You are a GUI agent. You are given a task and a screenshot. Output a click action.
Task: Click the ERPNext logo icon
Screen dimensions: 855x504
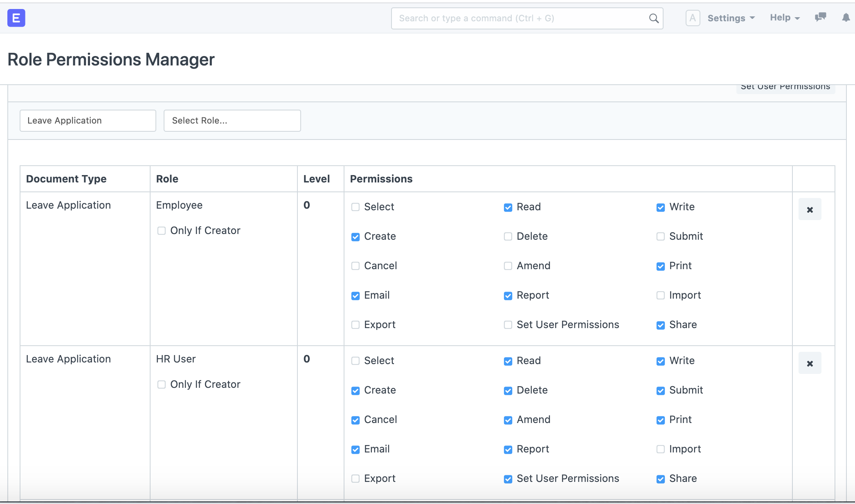coord(16,18)
